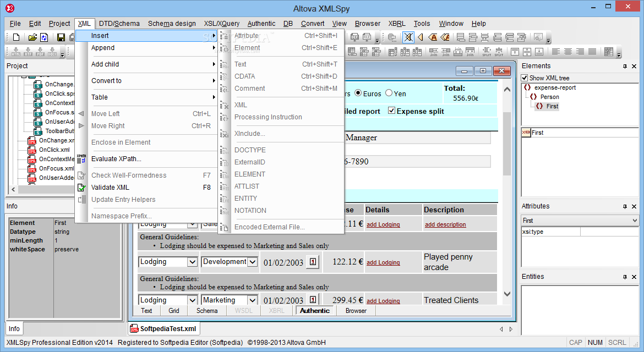Click the Project panel scroll left arrow

tap(14, 189)
